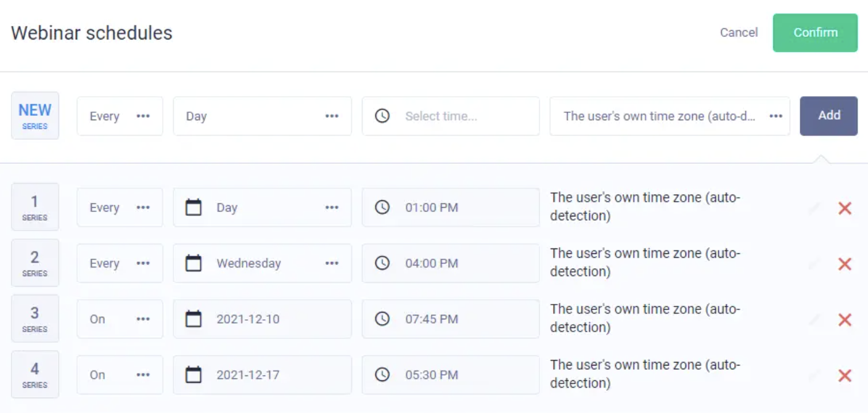Image resolution: width=868 pixels, height=413 pixels.
Task: Open series 1 Day dropdown
Action: [x=262, y=208]
